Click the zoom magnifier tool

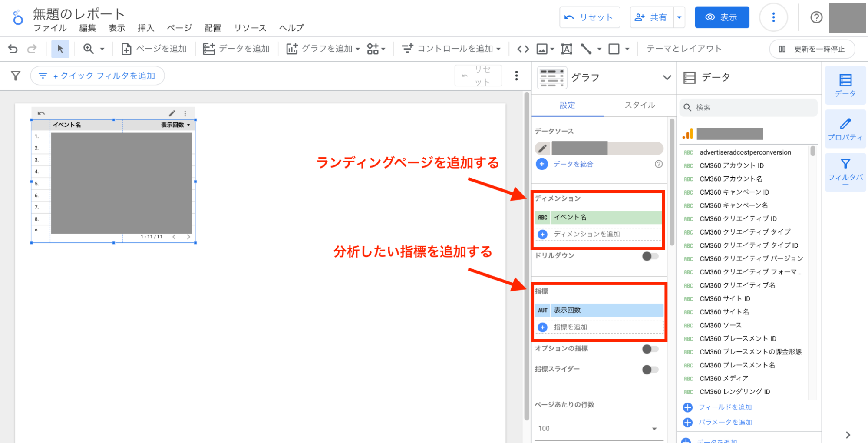pos(89,49)
